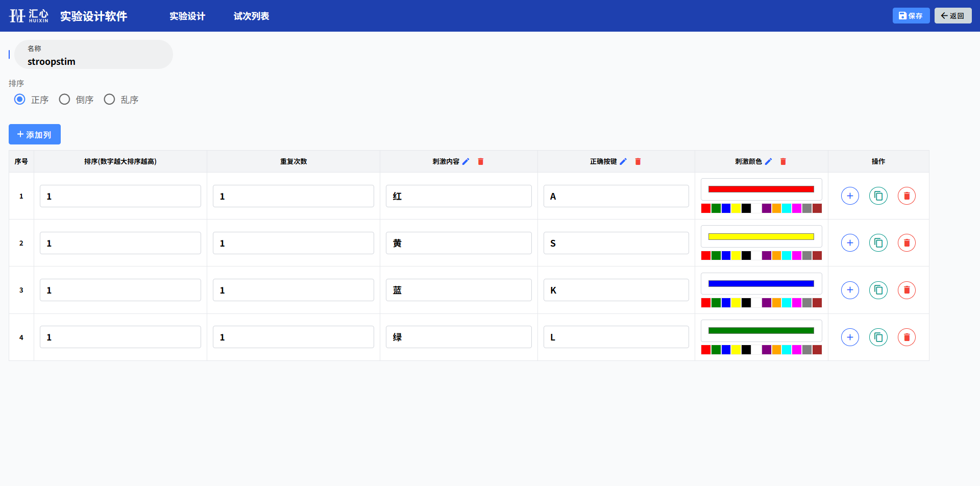Copy row 2 using the green duplicate icon
This screenshot has width=980, height=486.
pos(878,243)
